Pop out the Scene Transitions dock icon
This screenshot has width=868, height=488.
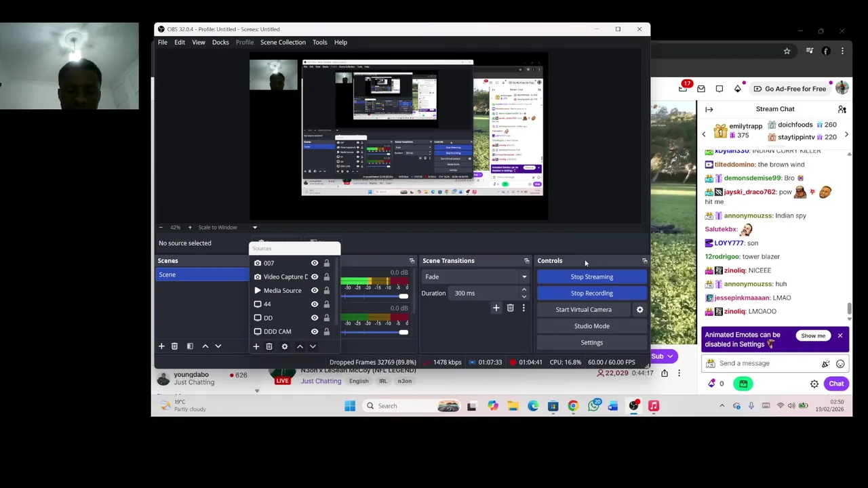[527, 261]
